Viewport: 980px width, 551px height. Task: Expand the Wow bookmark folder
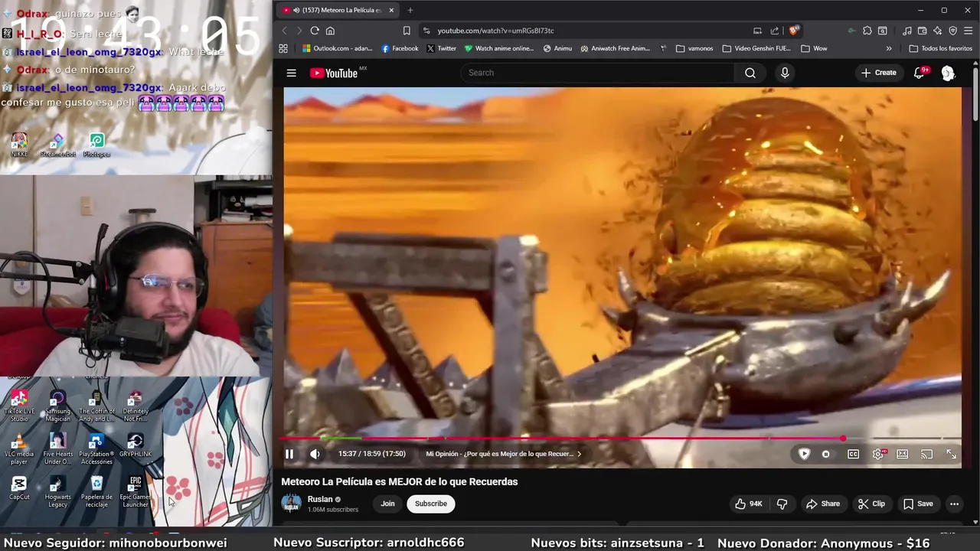[x=814, y=48]
